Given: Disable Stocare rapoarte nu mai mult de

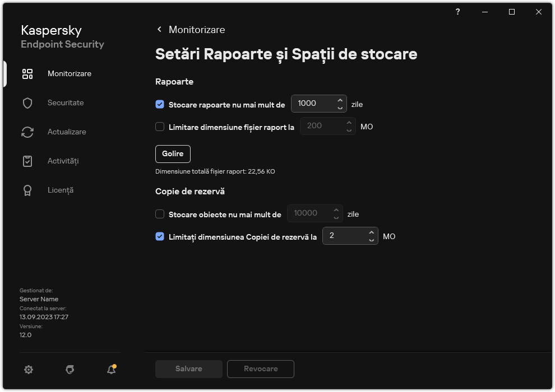Looking at the screenshot, I should [160, 104].
